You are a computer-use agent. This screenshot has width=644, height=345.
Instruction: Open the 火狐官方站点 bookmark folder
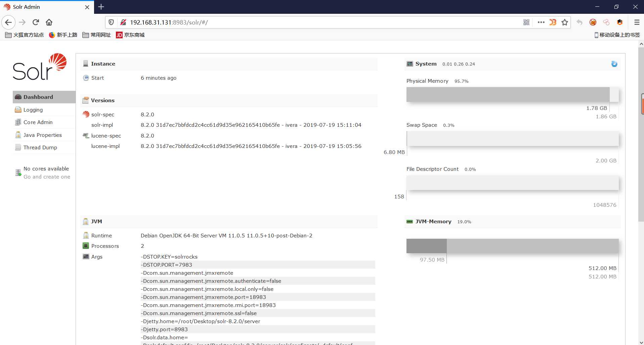(25, 35)
